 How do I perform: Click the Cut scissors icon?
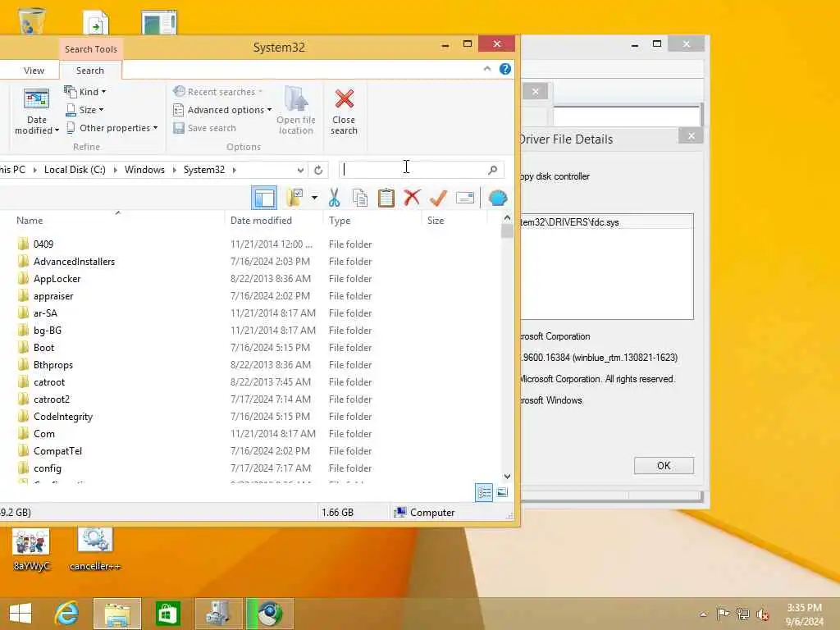(335, 198)
